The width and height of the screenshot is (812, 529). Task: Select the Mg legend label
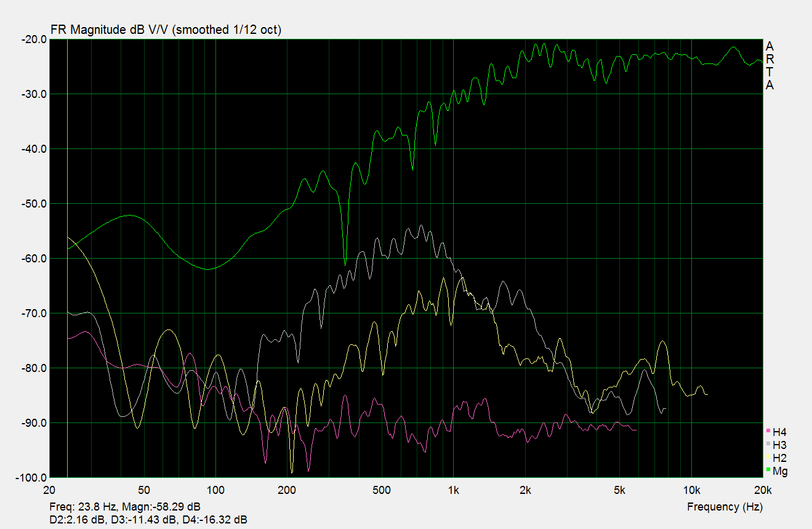tap(780, 472)
